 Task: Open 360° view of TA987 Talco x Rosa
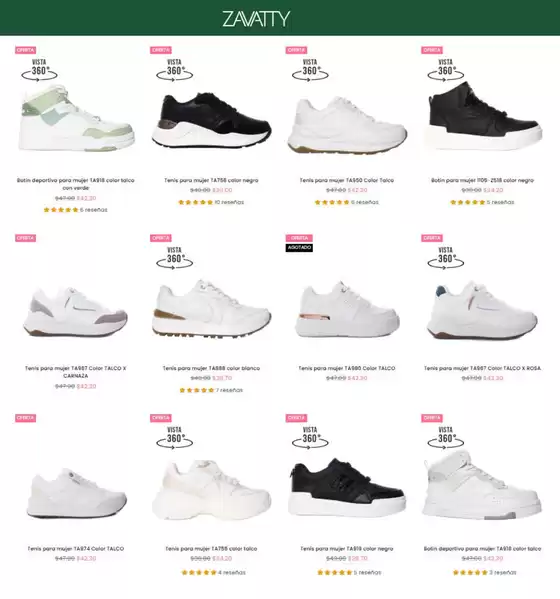pos(446,258)
